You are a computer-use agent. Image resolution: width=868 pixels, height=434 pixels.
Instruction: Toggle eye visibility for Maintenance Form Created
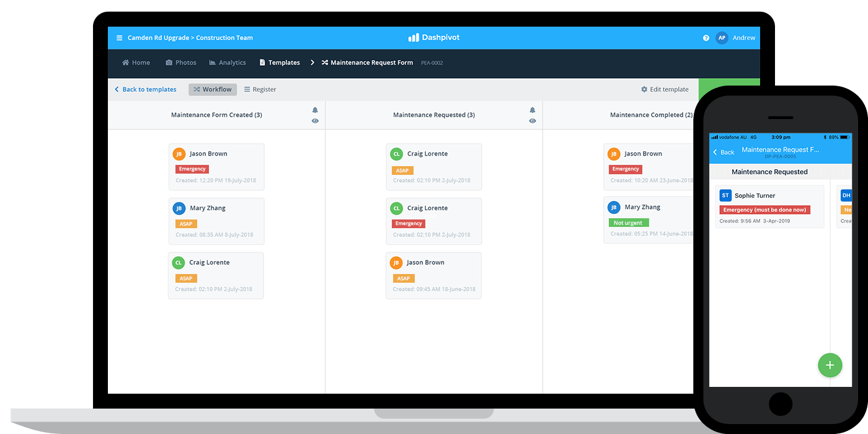(x=315, y=121)
